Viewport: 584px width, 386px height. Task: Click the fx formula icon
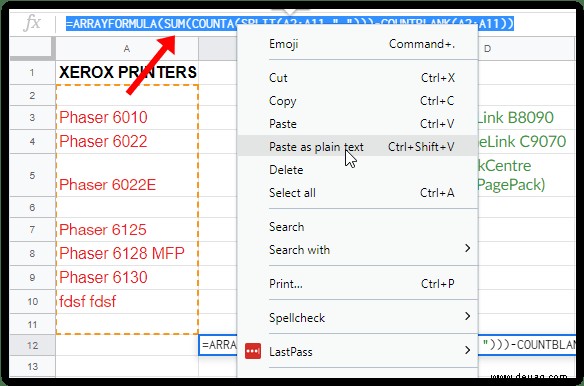point(32,24)
